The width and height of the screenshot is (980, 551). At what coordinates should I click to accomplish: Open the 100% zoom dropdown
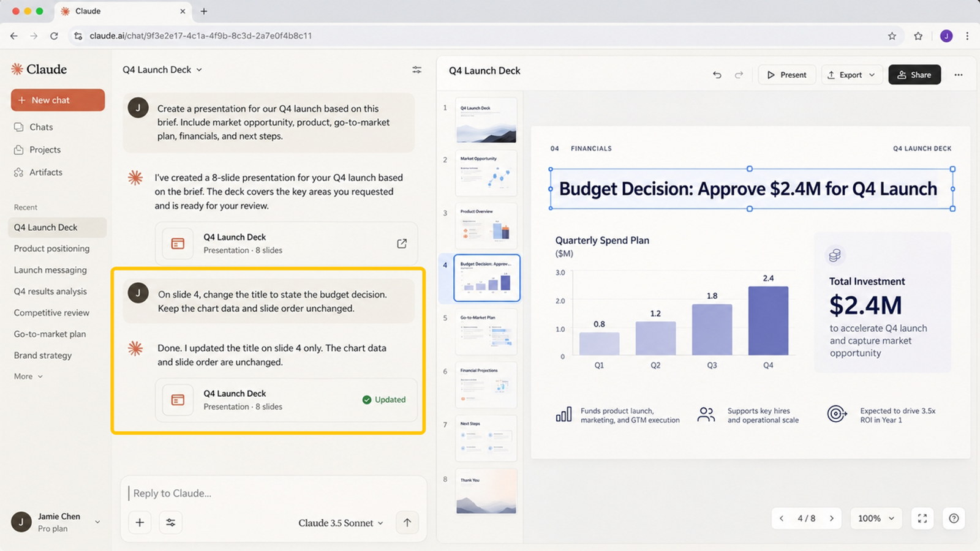876,519
